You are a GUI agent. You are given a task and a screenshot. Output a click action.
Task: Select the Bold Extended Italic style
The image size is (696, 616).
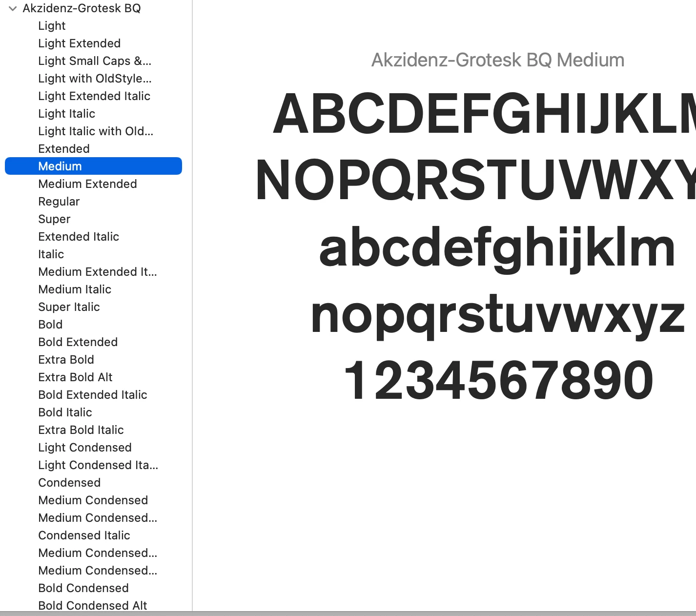coord(93,395)
